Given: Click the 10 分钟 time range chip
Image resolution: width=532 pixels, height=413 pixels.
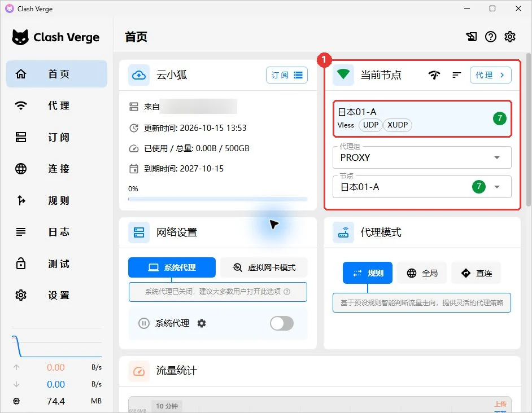Looking at the screenshot, I should tap(167, 406).
